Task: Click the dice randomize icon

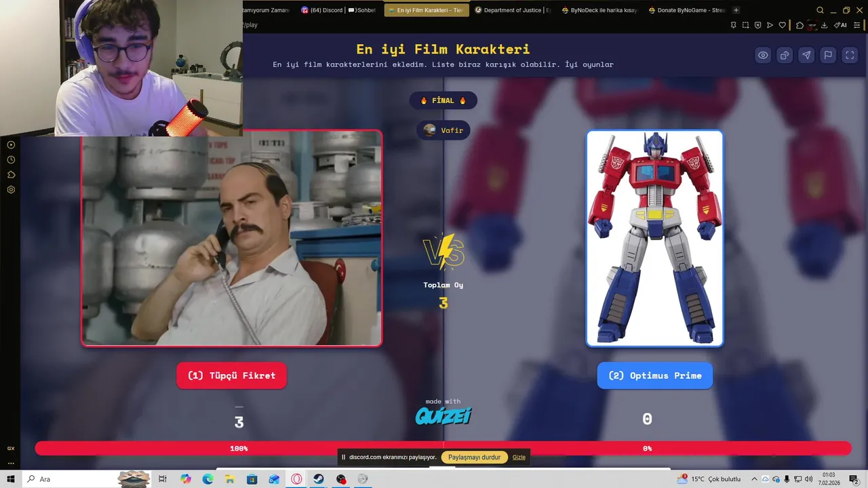Action: 785,56
